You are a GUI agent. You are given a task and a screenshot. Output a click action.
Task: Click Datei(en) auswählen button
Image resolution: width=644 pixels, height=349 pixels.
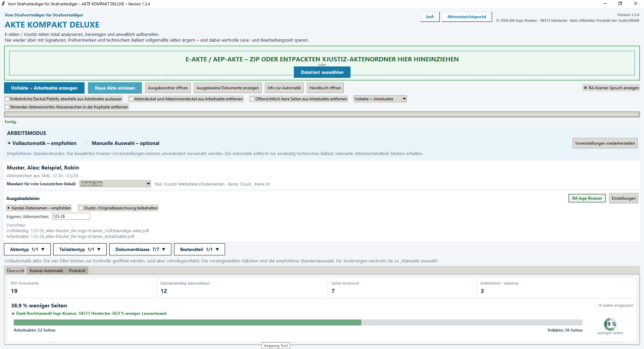[322, 72]
